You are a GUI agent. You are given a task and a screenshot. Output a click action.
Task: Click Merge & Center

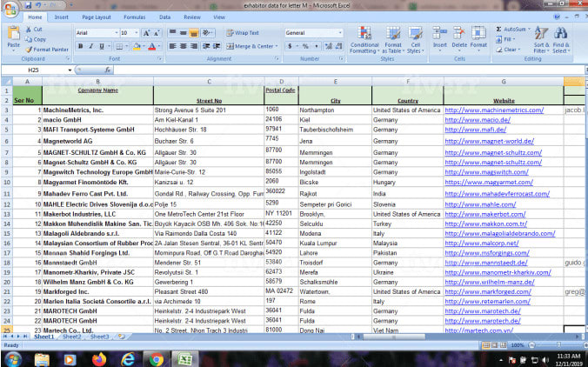tap(252, 46)
